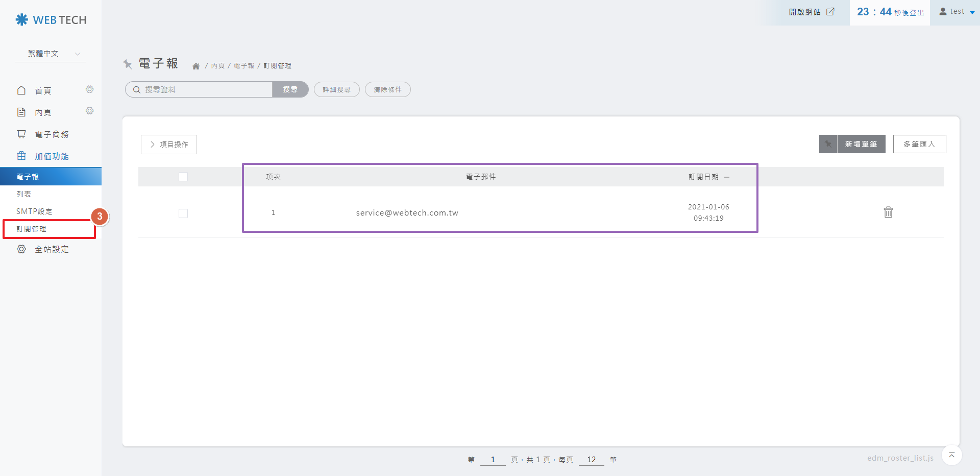Click the trash icon for service@webtech.com.tw
980x476 pixels.
click(x=888, y=212)
